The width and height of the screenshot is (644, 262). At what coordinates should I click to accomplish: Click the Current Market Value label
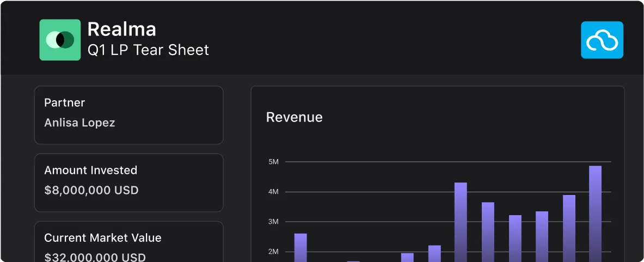[103, 238]
